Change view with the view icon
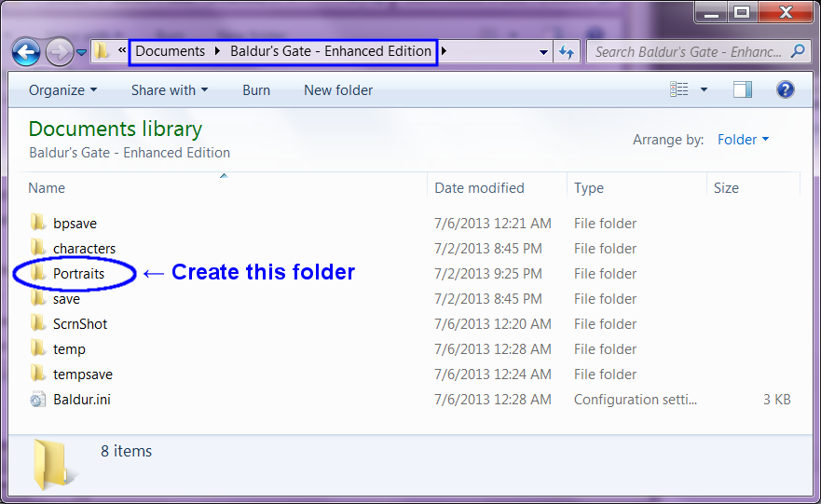 (679, 89)
